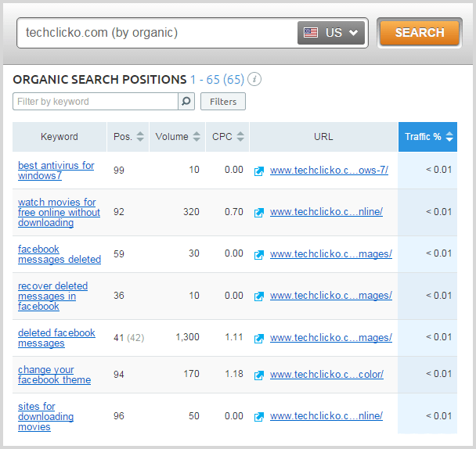
Task: Open external link icon for facebook messages deleted row
Action: 259,254
